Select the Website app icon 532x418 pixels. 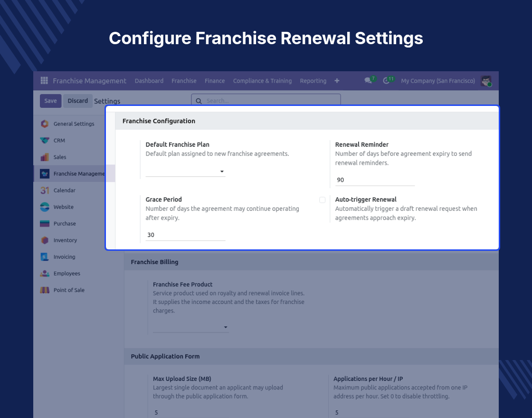point(45,207)
